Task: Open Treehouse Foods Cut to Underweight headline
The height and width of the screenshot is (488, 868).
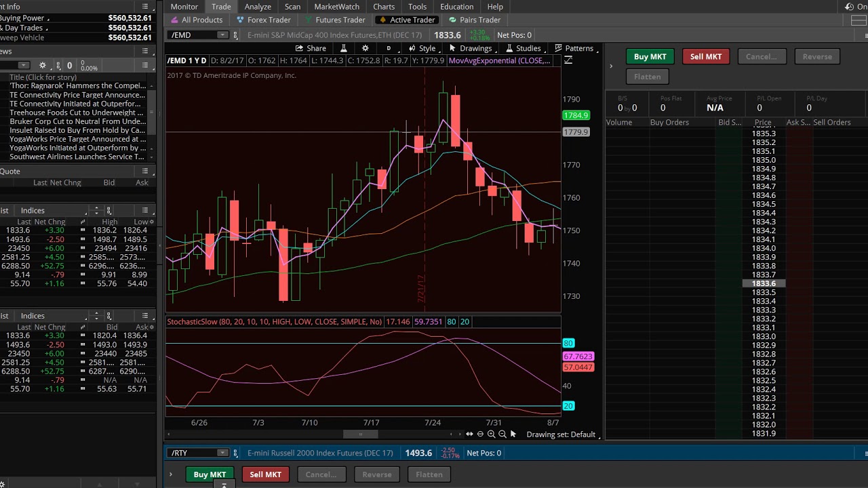Action: coord(77,113)
